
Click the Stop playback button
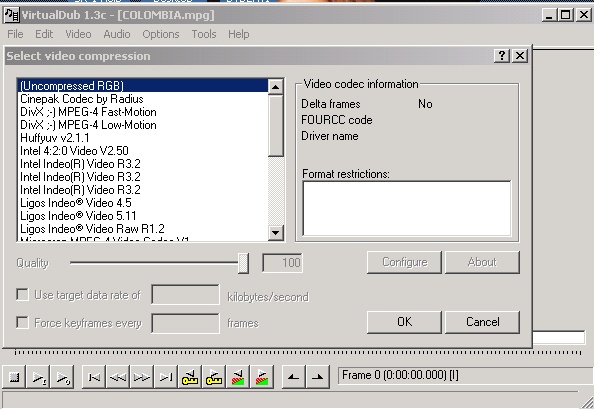pos(14,377)
